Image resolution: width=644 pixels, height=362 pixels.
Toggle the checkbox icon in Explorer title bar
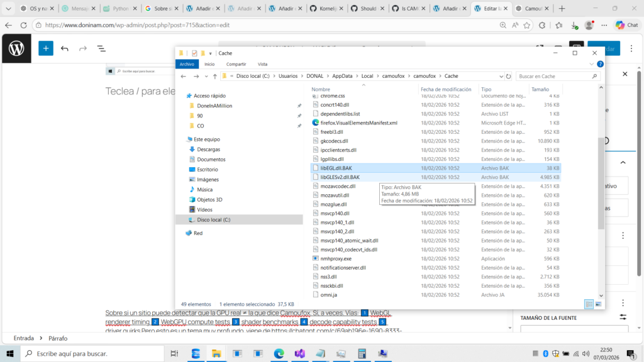194,53
